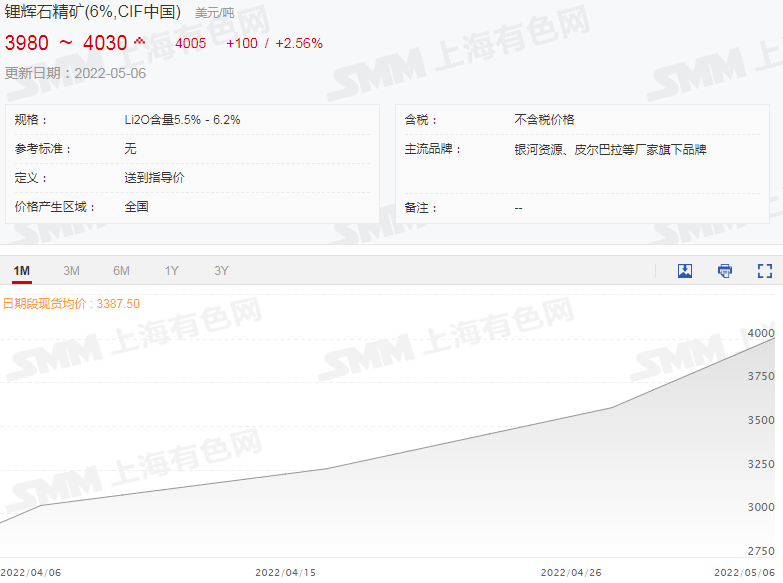Switch to the 6M time range
The height and width of the screenshot is (583, 783).
[x=121, y=271]
